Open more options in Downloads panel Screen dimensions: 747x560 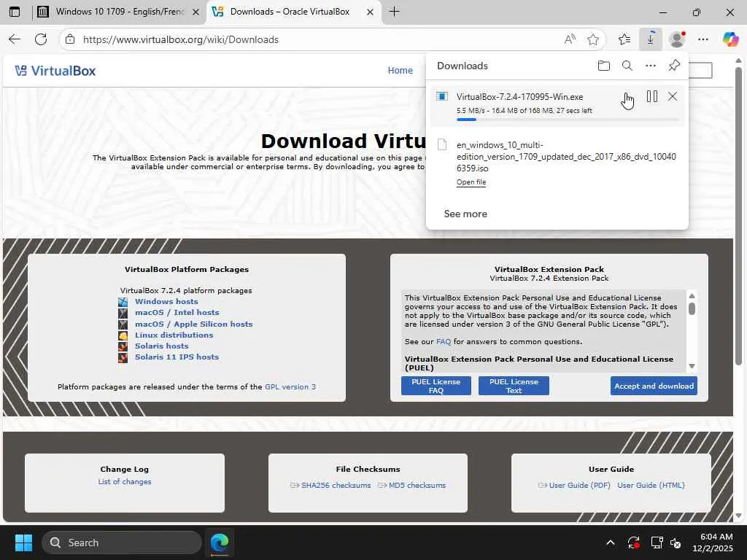coord(651,66)
